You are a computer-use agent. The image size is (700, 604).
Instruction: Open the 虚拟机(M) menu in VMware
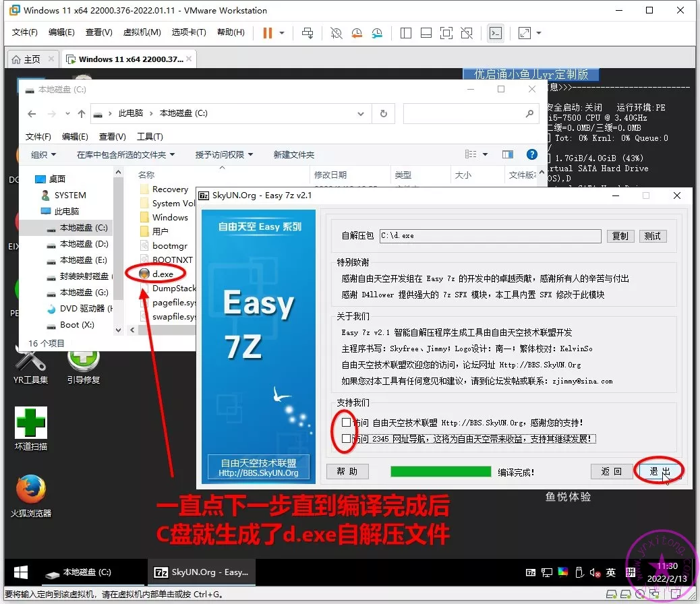tap(142, 32)
